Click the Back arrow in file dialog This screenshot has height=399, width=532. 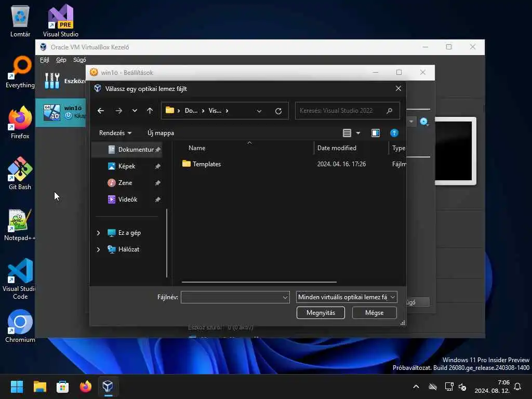[x=101, y=111]
